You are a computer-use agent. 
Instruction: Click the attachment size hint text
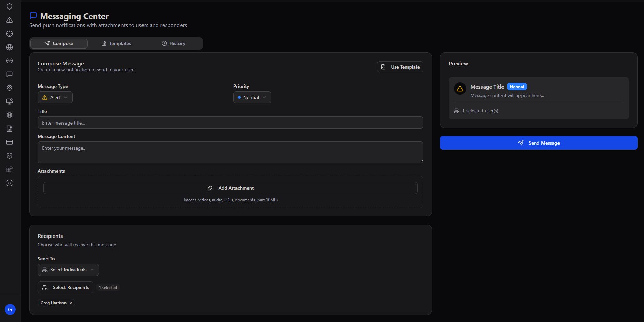pyautogui.click(x=230, y=200)
